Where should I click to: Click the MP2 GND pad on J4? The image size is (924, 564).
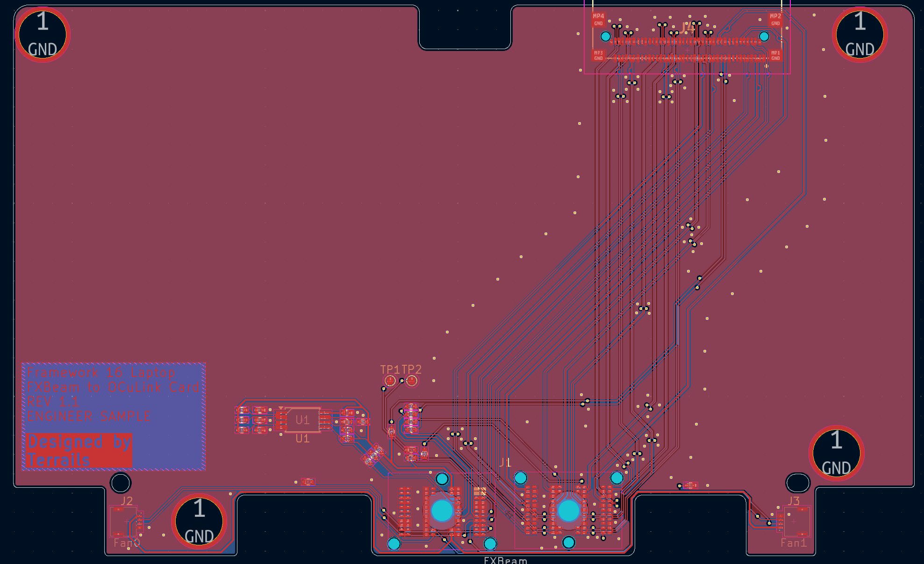(775, 20)
